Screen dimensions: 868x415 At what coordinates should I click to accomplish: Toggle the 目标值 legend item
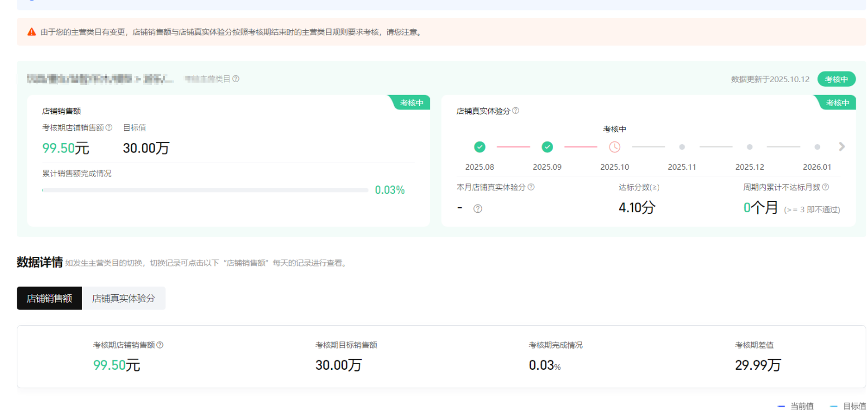848,406
